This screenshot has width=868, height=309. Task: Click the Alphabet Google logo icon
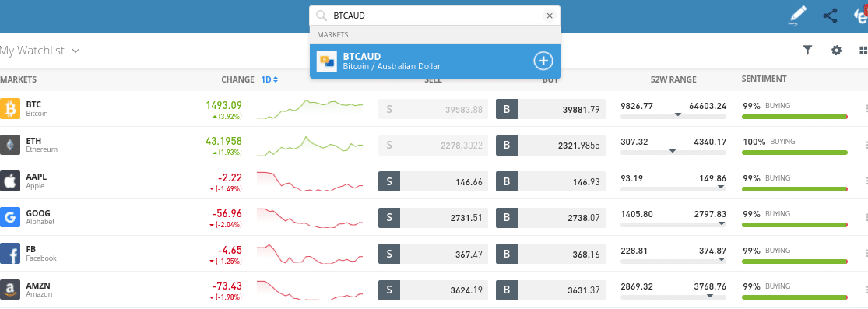(x=10, y=217)
